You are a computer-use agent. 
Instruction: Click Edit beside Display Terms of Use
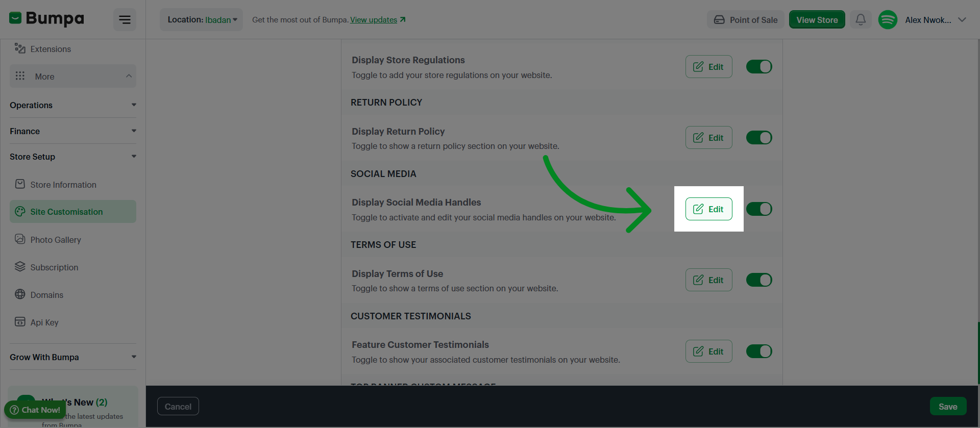708,280
